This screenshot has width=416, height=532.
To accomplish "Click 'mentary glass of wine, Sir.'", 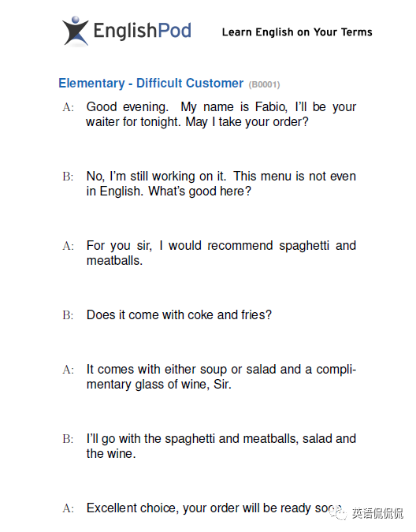I will (x=159, y=385).
